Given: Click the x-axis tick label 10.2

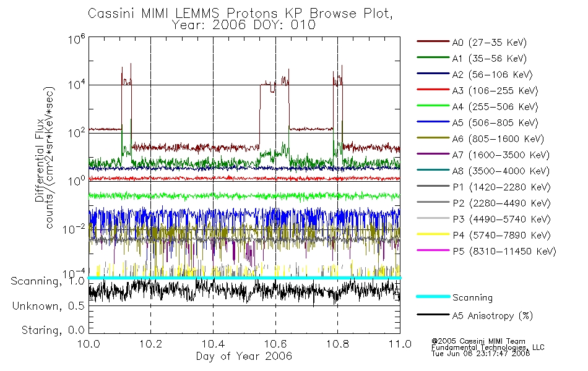Looking at the screenshot, I should 151,344.
